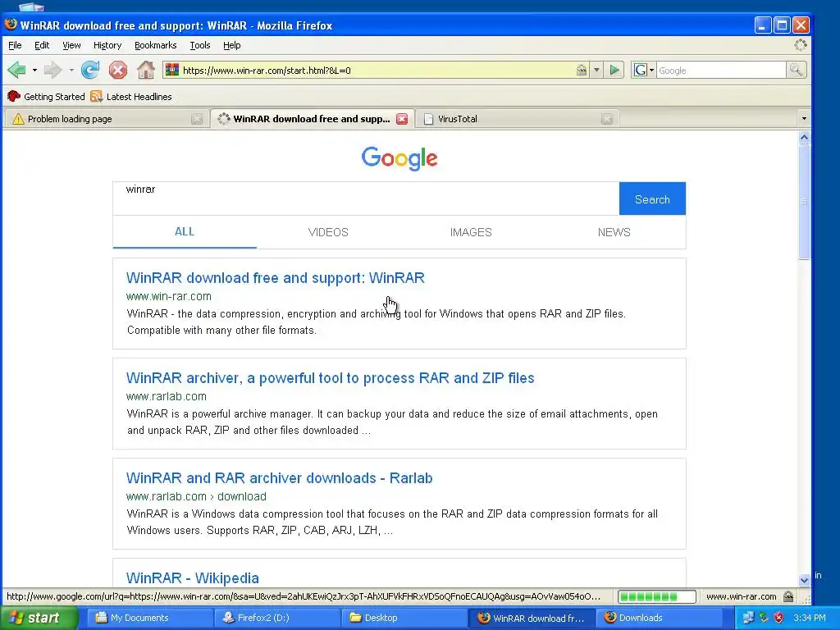Viewport: 840px width, 630px height.
Task: Switch to the VirusTotal tab
Action: click(518, 119)
